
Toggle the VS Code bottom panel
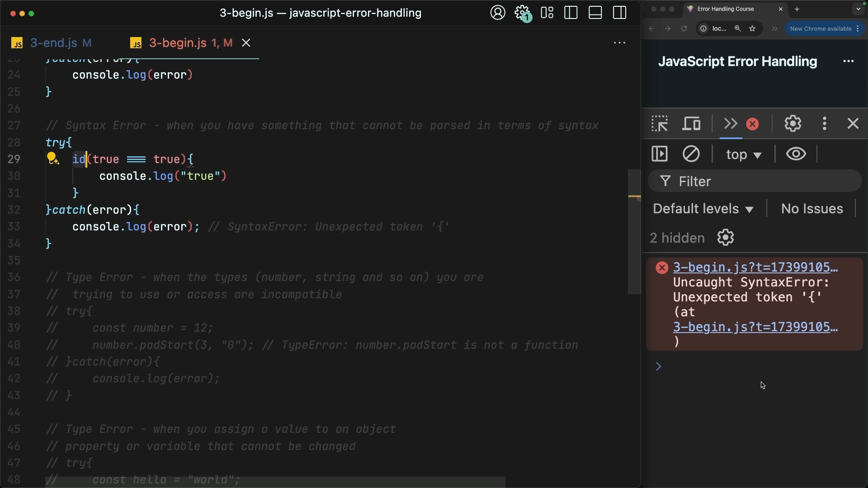[595, 13]
